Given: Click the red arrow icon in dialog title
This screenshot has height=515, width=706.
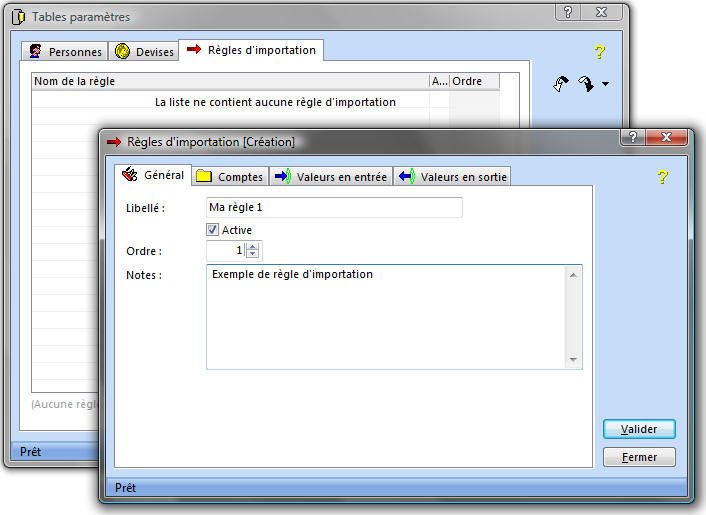Looking at the screenshot, I should [114, 142].
